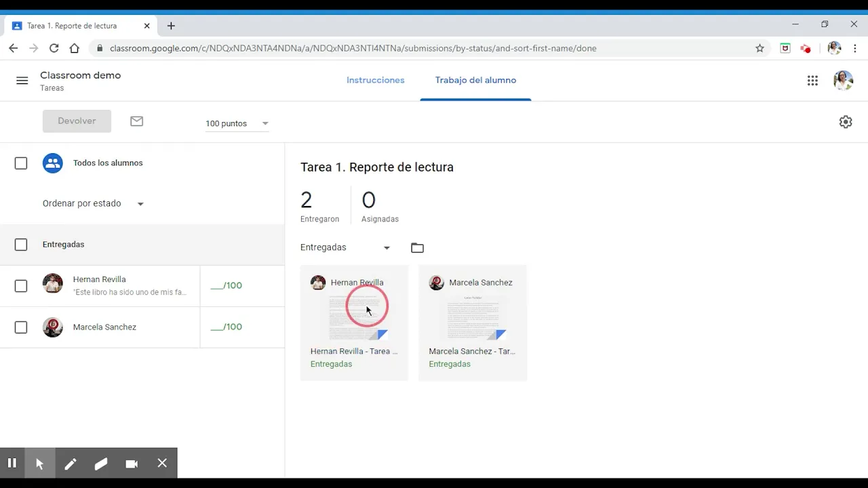Go to browser home page
868x488 pixels.
coord(75,48)
